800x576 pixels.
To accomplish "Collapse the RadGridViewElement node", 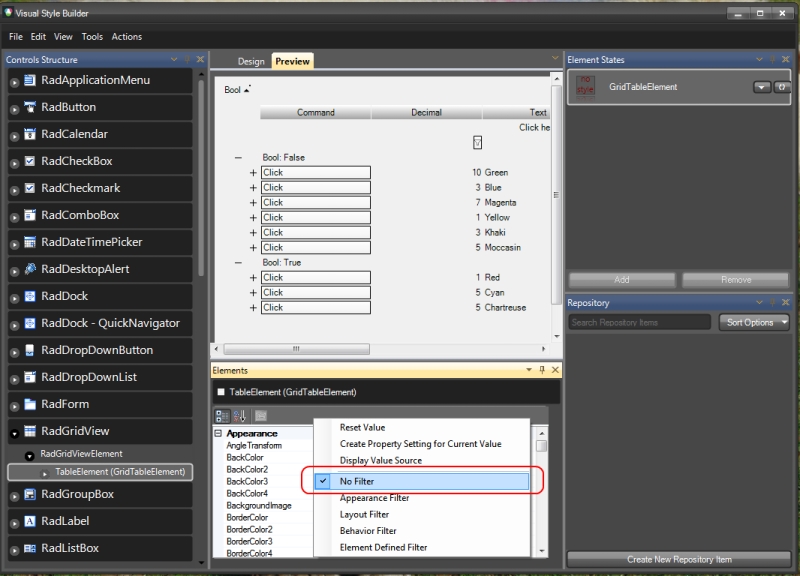I will tap(30, 456).
